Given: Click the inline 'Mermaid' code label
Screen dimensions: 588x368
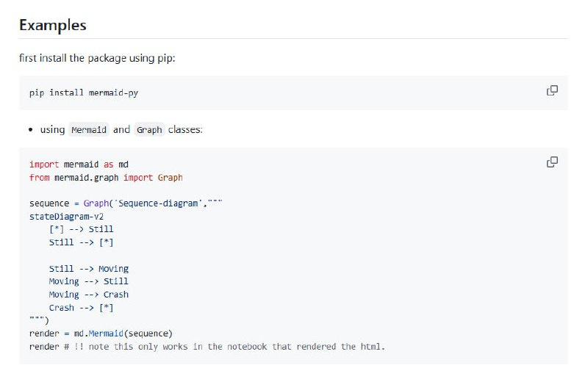Looking at the screenshot, I should (89, 130).
